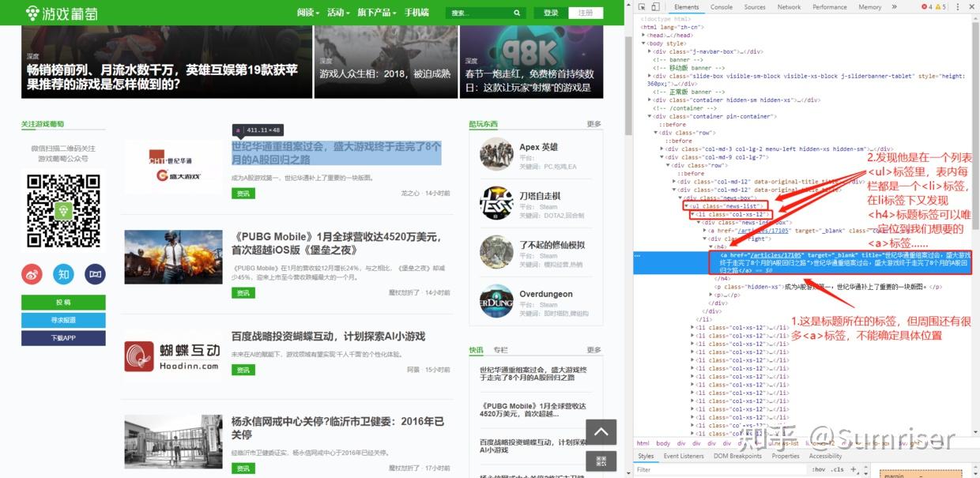The width and height of the screenshot is (980, 478).
Task: Click the back-to-top arrow button
Action: tap(601, 432)
